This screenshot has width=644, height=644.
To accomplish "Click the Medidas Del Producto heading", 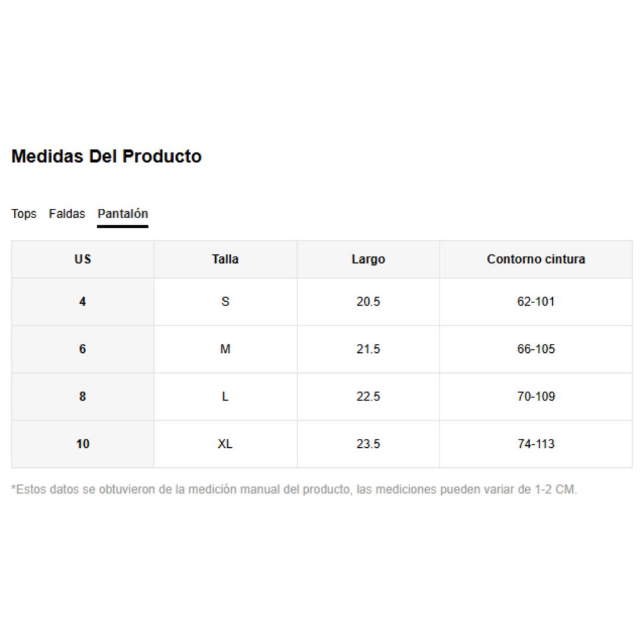I will pos(106,157).
